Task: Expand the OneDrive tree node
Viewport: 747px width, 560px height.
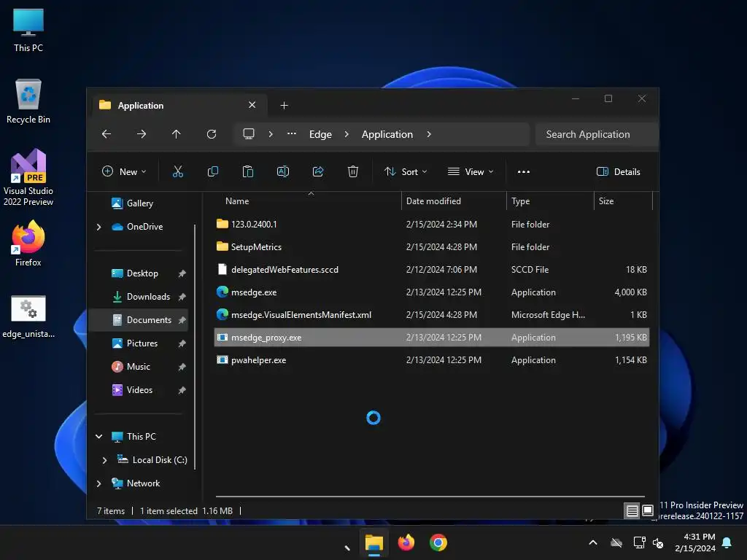Action: click(98, 227)
